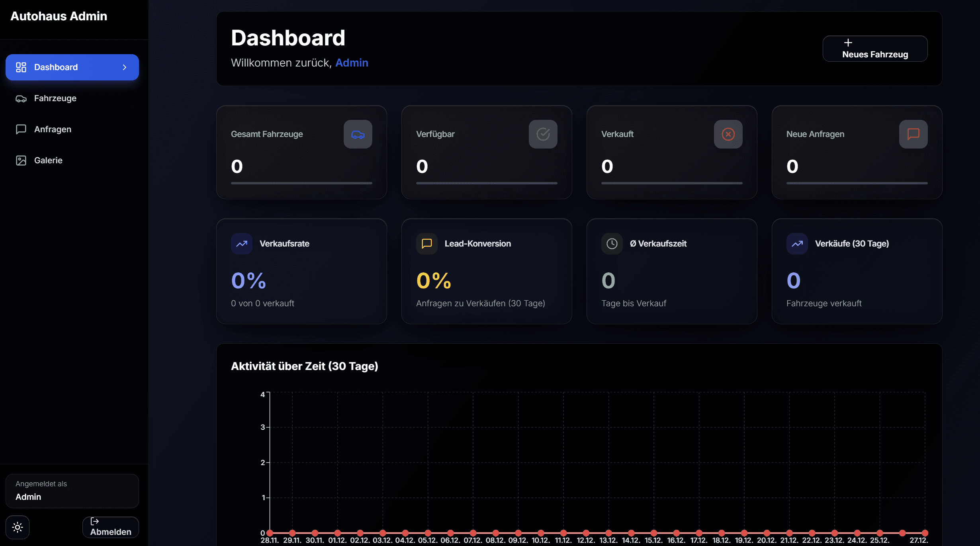Screen dimensions: 980x546
Task: Go to the Galerie section
Action: [x=48, y=160]
